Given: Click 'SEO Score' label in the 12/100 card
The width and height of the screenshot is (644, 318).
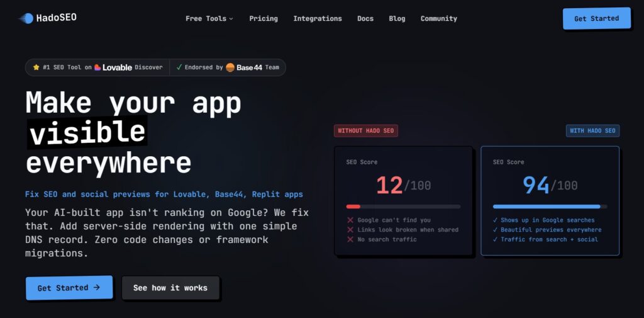Looking at the screenshot, I should [x=362, y=162].
